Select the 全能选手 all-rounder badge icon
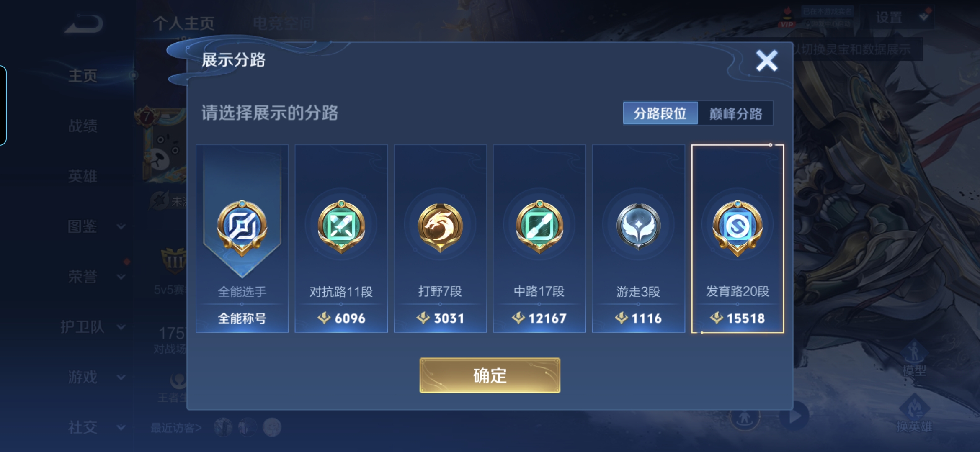This screenshot has width=980, height=452. [x=242, y=228]
